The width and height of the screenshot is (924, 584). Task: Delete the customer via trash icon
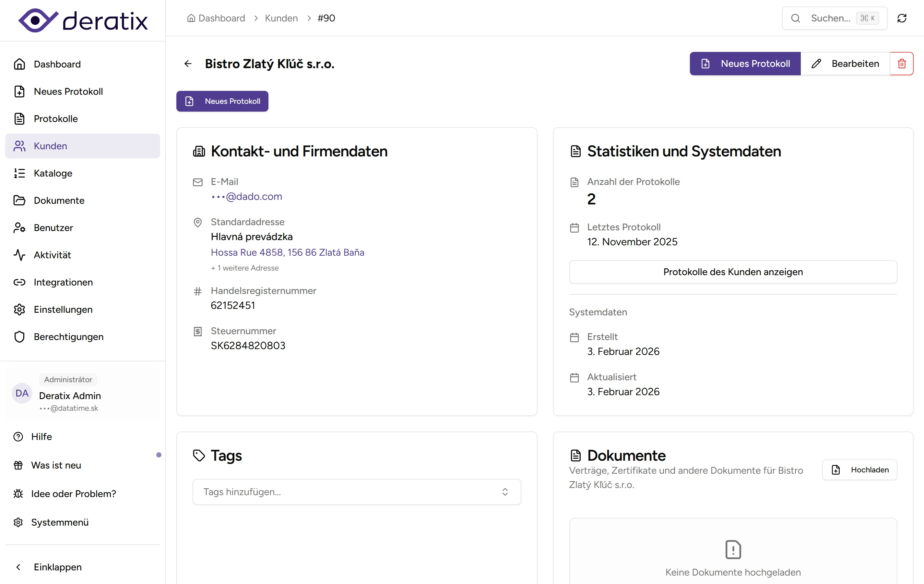tap(901, 63)
